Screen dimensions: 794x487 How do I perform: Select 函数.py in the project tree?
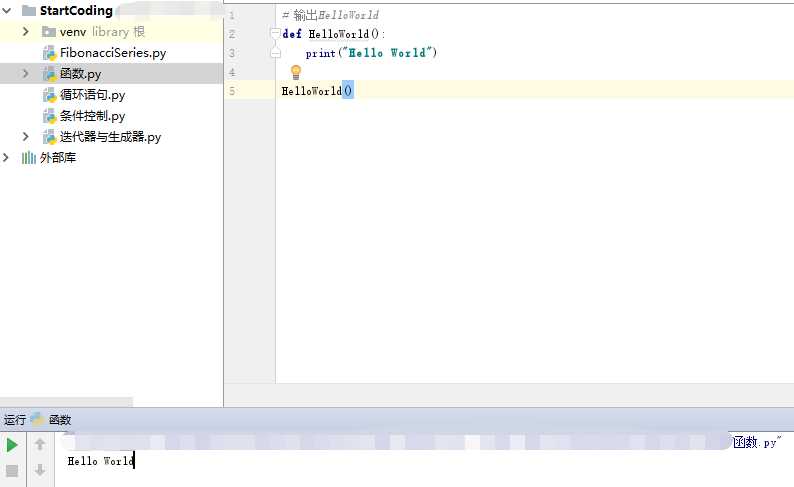81,73
